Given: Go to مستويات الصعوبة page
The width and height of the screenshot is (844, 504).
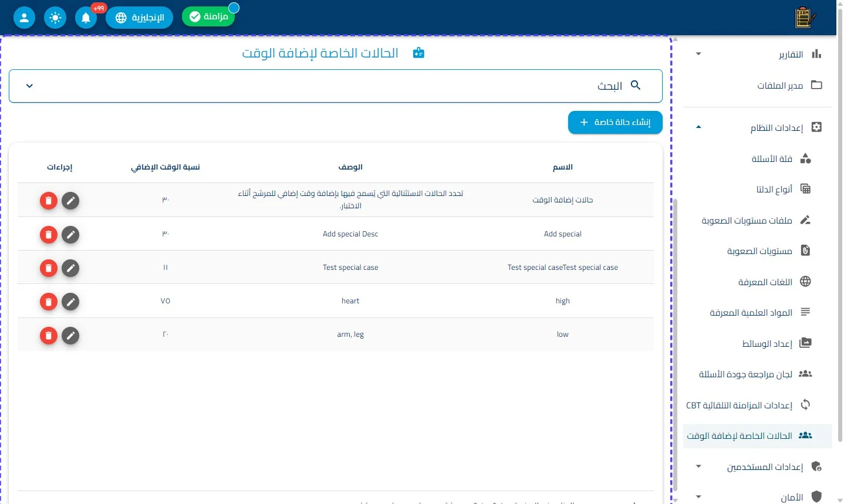Looking at the screenshot, I should pyautogui.click(x=758, y=251).
